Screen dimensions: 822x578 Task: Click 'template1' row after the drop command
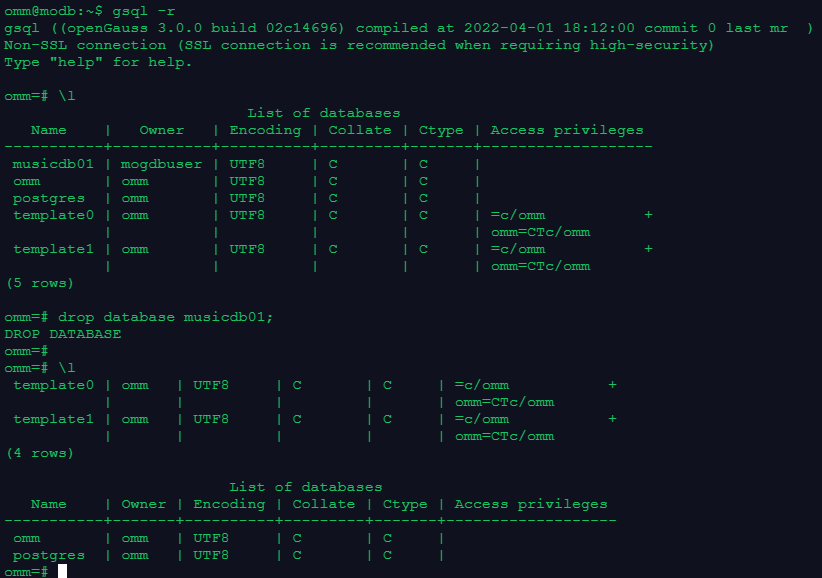click(53, 419)
